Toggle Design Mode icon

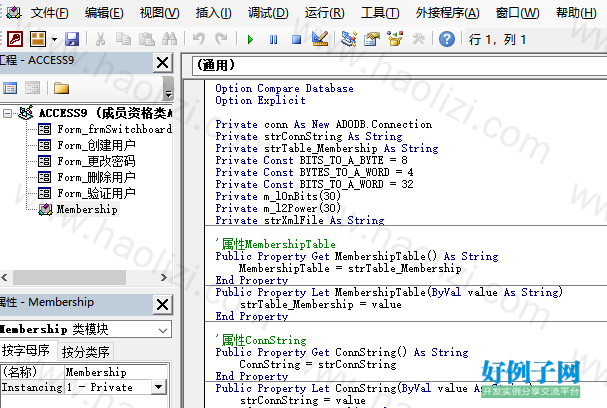pos(320,39)
